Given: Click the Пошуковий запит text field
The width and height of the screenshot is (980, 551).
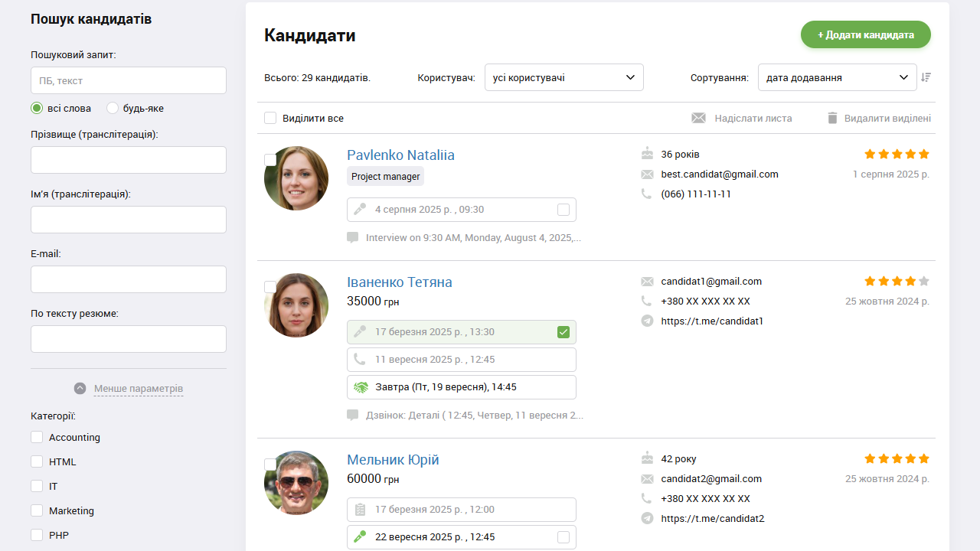Looking at the screenshot, I should point(129,80).
